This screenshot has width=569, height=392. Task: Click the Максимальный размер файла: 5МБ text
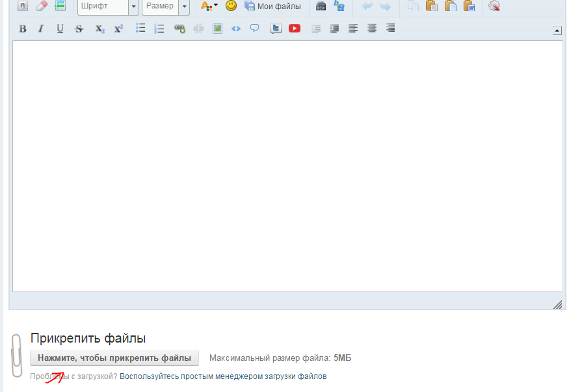coord(280,358)
